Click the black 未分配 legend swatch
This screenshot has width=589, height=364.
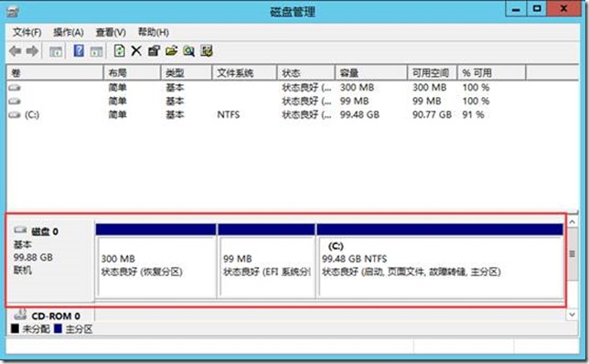click(x=15, y=329)
